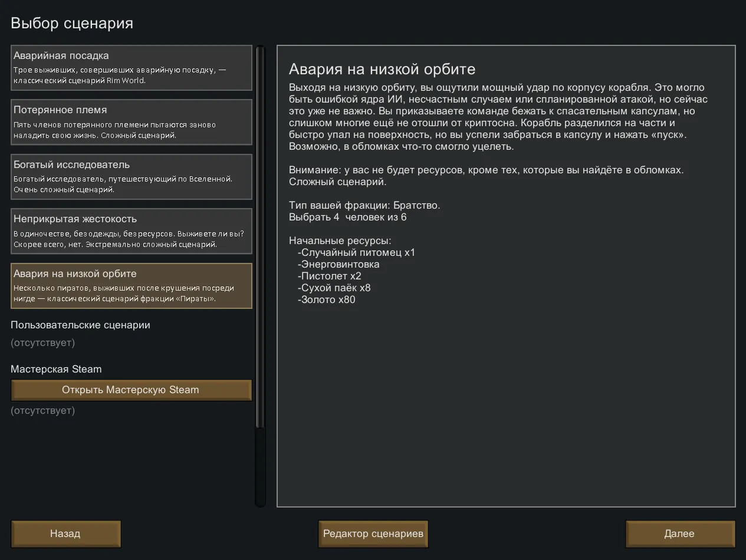Viewport: 746px width, 560px height.
Task: Click the Выбрать 4 человек из 6 line
Action: pyautogui.click(x=347, y=218)
